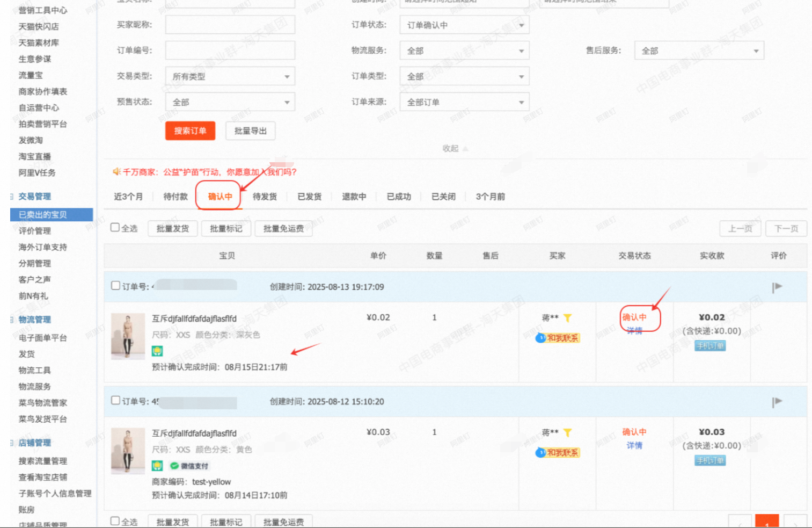The width and height of the screenshot is (812, 528).
Task: Collapse search filters via 收起
Action: (x=455, y=148)
